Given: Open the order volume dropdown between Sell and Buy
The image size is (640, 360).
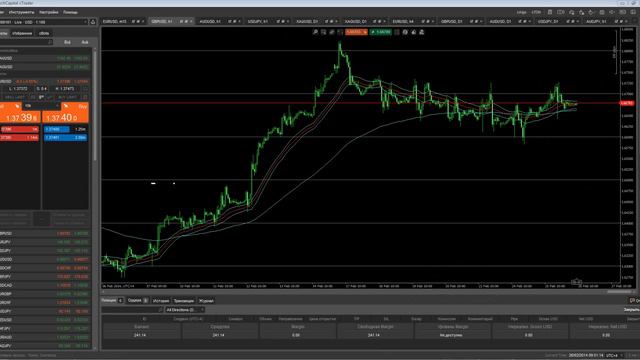Looking at the screenshot, I should [x=41, y=106].
